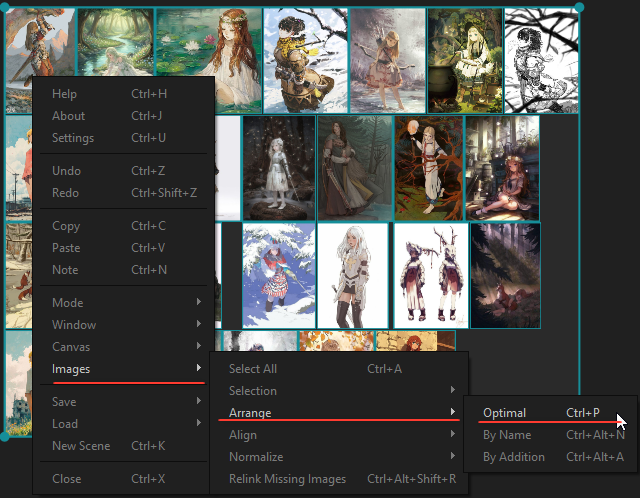This screenshot has height=498, width=640.
Task: Select the black and white sketch thumbnail
Action: tap(541, 60)
